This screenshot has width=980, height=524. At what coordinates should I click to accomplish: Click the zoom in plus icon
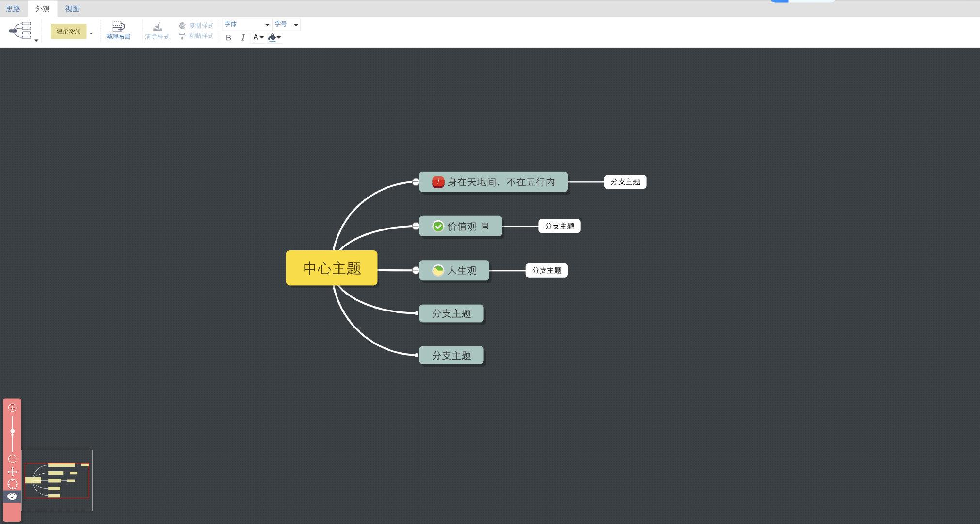click(x=13, y=408)
